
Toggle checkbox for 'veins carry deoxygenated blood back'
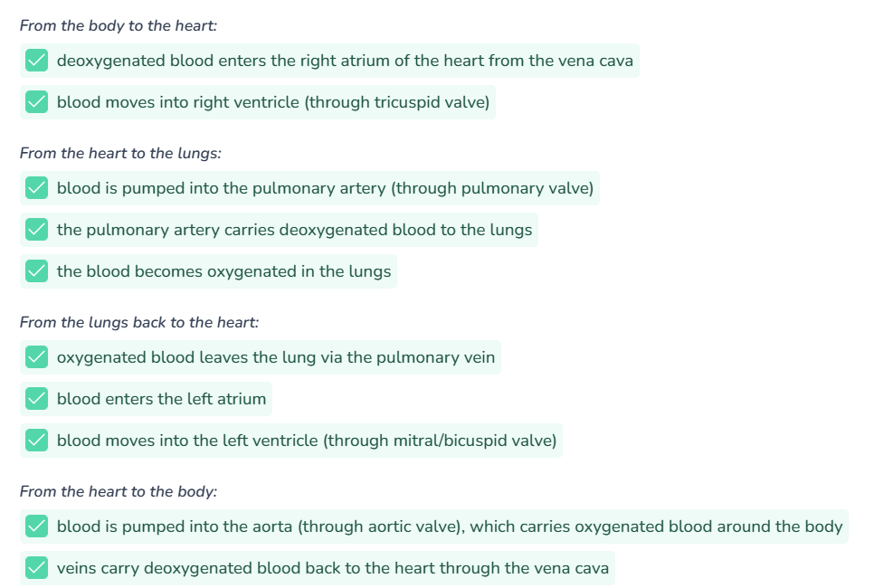(x=36, y=569)
